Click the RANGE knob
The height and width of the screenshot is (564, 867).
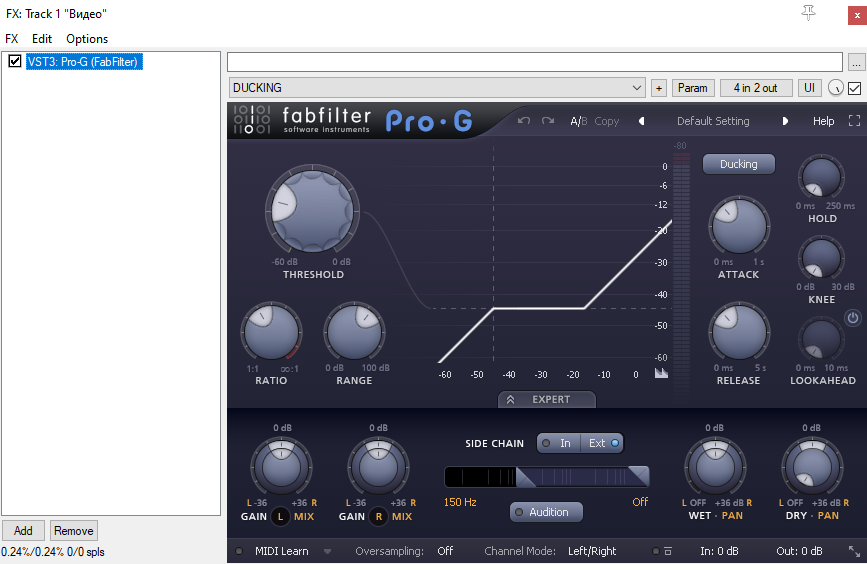tap(354, 332)
